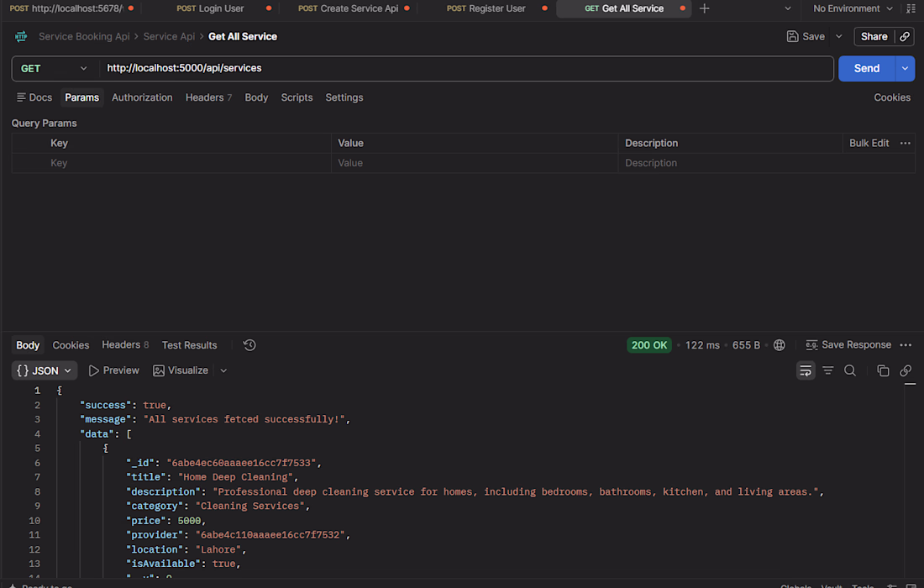Open the Visualize response view
Screen dimensions: 924x588
[181, 370]
